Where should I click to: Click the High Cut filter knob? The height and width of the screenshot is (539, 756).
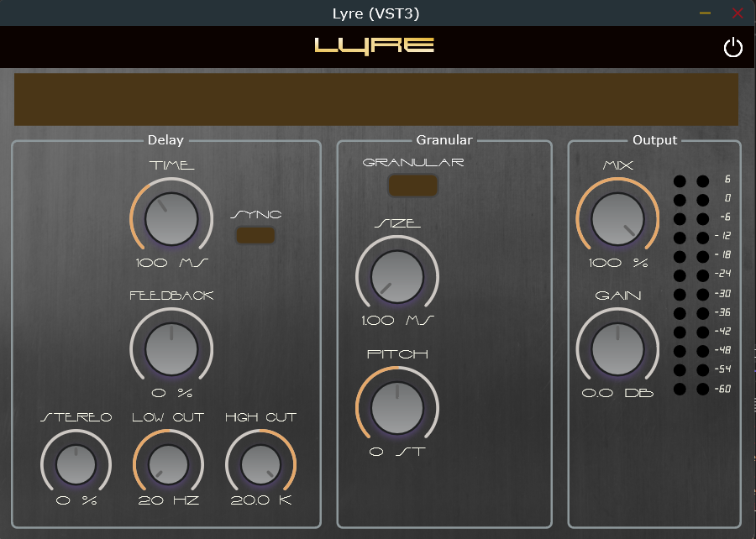point(261,464)
